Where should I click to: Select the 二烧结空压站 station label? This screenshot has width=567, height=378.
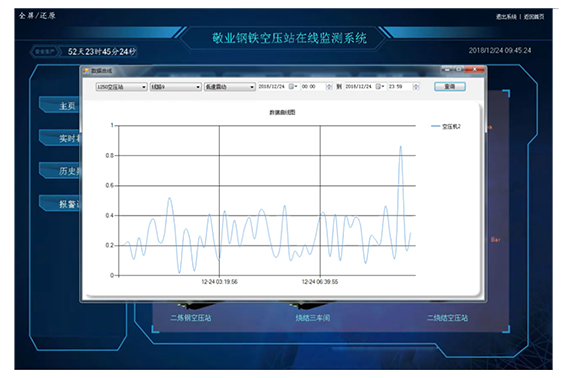447,318
